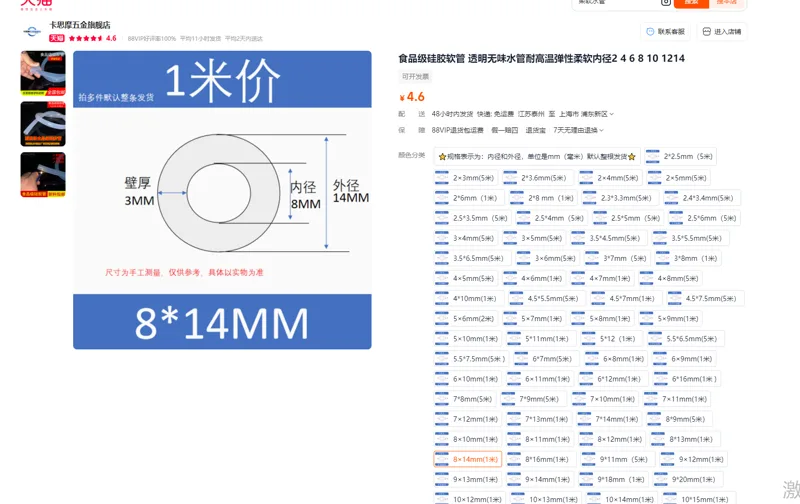The height and width of the screenshot is (504, 800).
Task: Pick the 10×12mm(1米) size option
Action: click(470, 498)
